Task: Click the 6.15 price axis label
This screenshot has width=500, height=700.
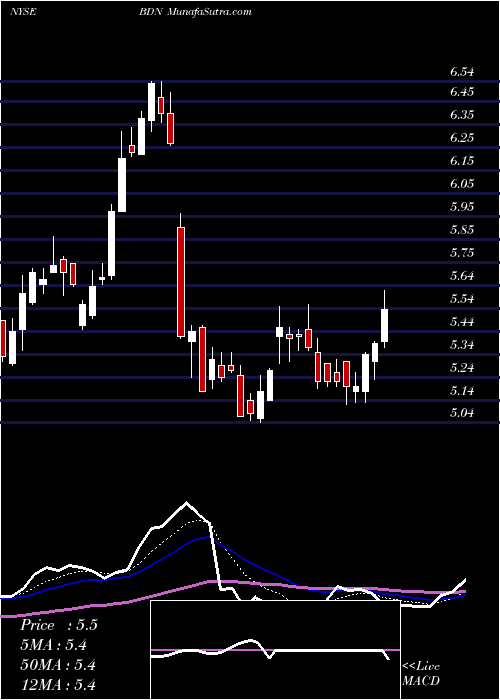Action: pyautogui.click(x=462, y=161)
